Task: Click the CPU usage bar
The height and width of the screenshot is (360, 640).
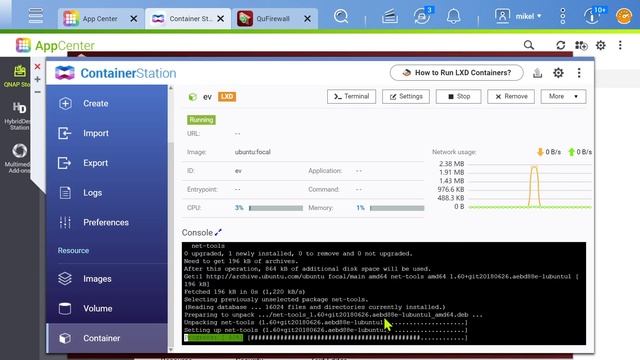Action: [x=276, y=208]
